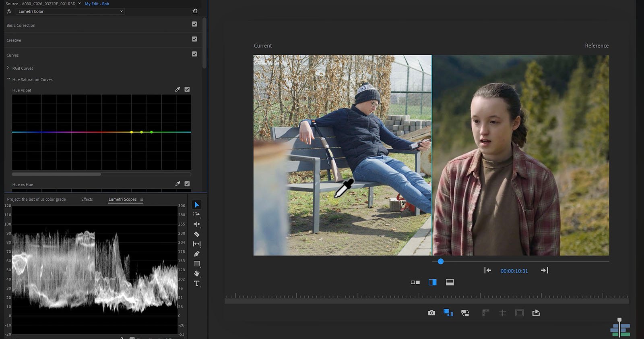Switch to side-by-side comparison layout
Image resolution: width=644 pixels, height=339 pixels.
[415, 282]
